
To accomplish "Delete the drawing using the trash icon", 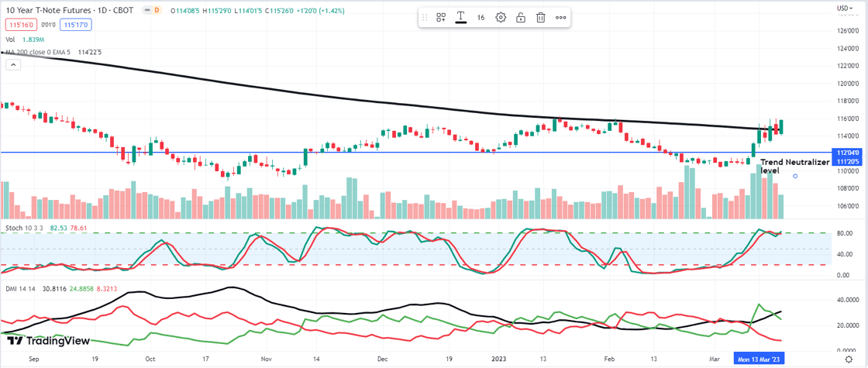I will (541, 18).
